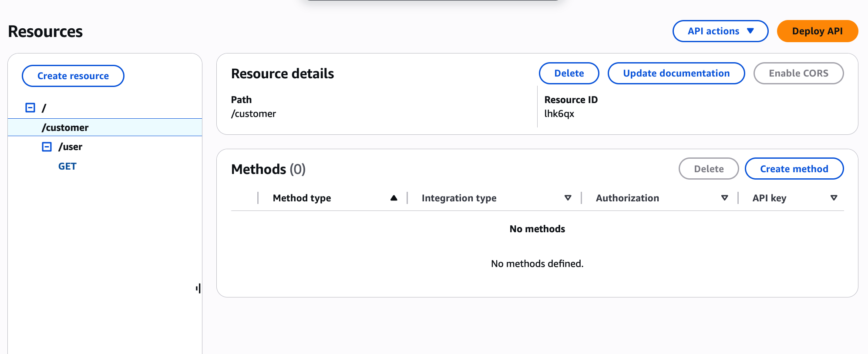868x354 pixels.
Task: Click the Deploy API button
Action: tap(817, 31)
